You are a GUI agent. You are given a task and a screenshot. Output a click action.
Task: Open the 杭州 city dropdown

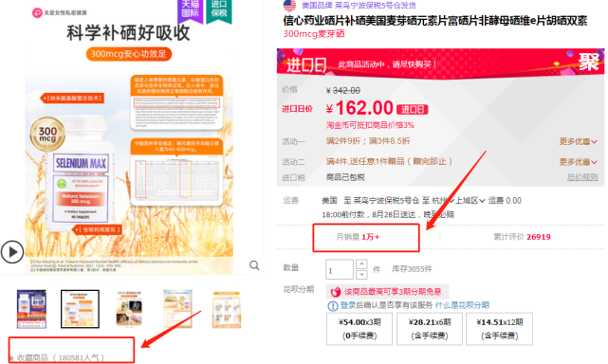coord(443,200)
